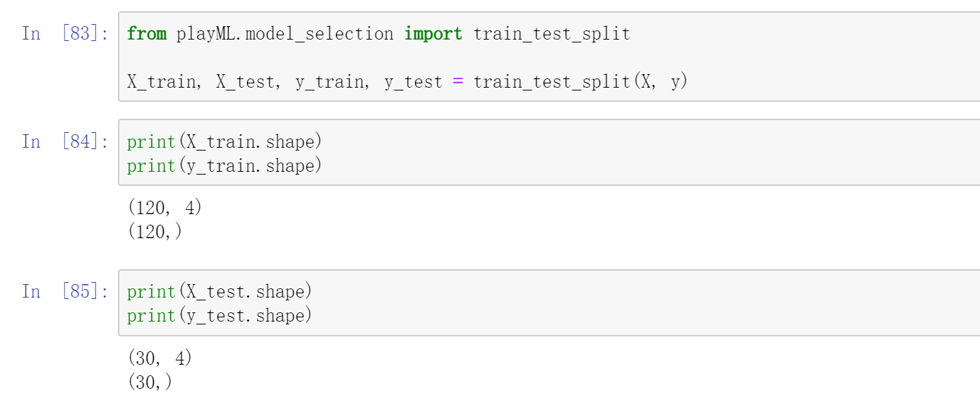Click the green 'from' keyword
Image resolution: width=980 pixels, height=417 pixels.
[x=146, y=33]
